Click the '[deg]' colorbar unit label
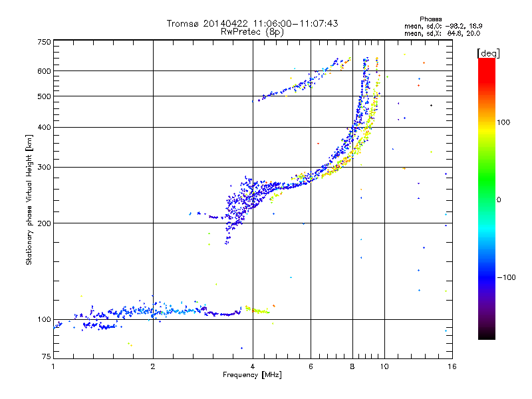This screenshot has width=532, height=399. tap(488, 53)
